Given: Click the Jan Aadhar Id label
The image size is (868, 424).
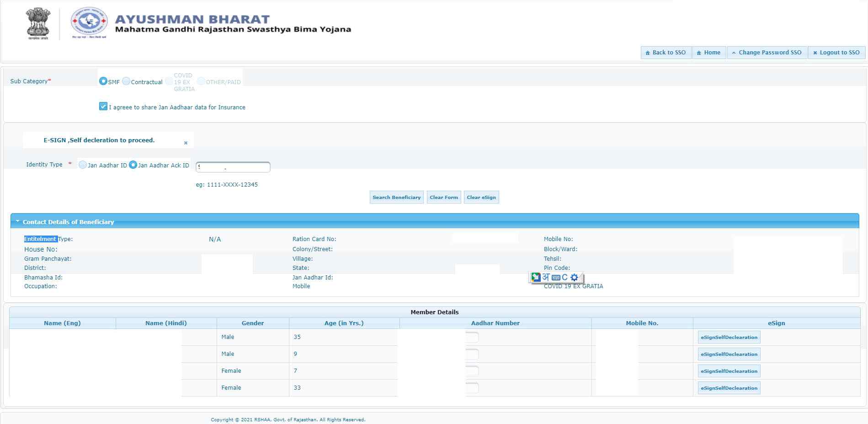Looking at the screenshot, I should click(x=313, y=278).
